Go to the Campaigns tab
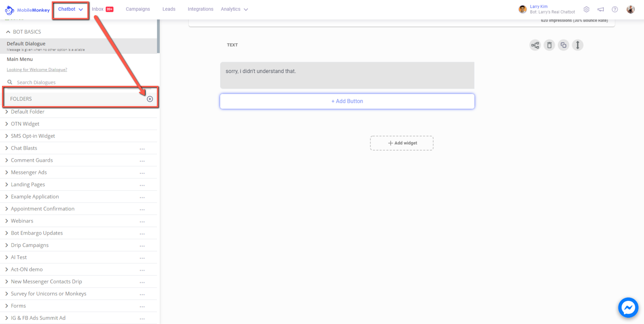 (x=138, y=9)
